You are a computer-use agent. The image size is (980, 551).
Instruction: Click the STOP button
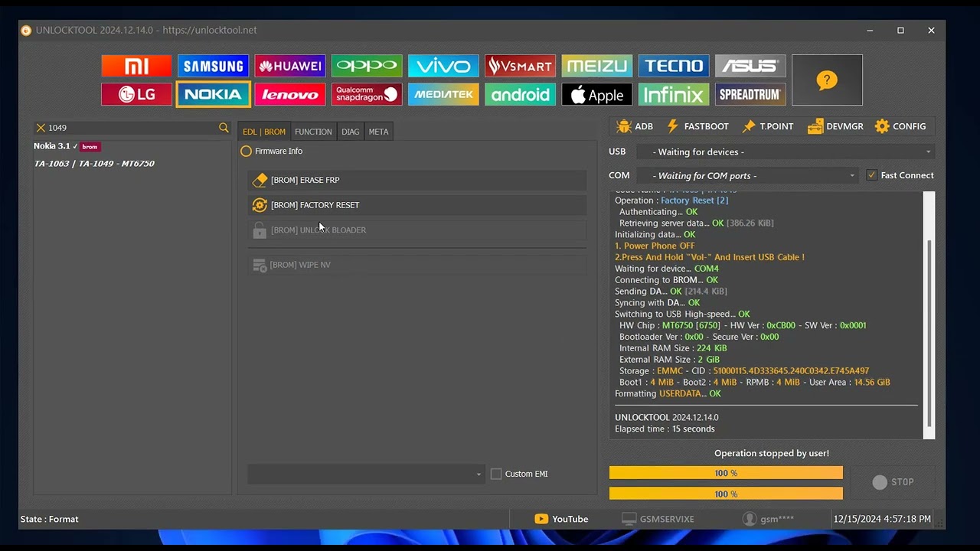coord(893,482)
